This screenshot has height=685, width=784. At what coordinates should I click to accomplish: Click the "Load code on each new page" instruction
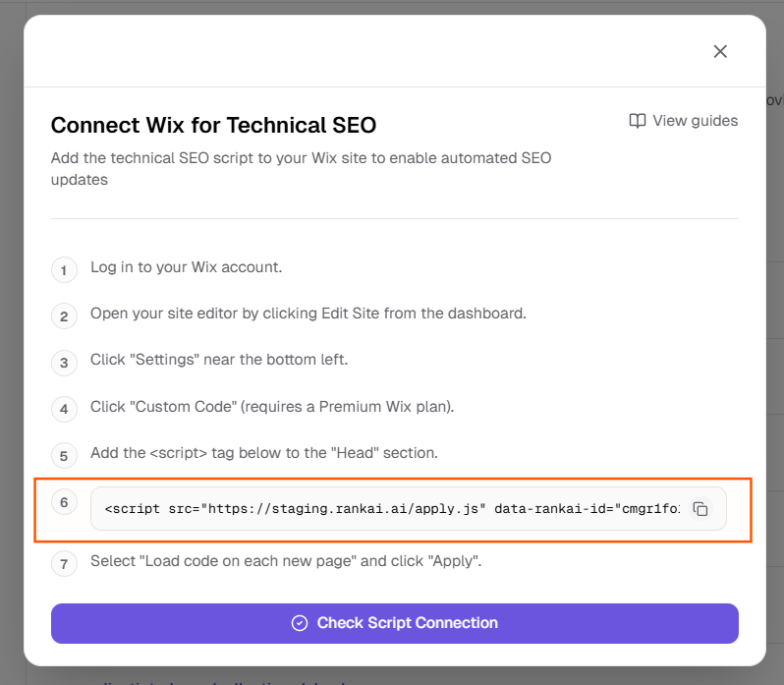(286, 561)
